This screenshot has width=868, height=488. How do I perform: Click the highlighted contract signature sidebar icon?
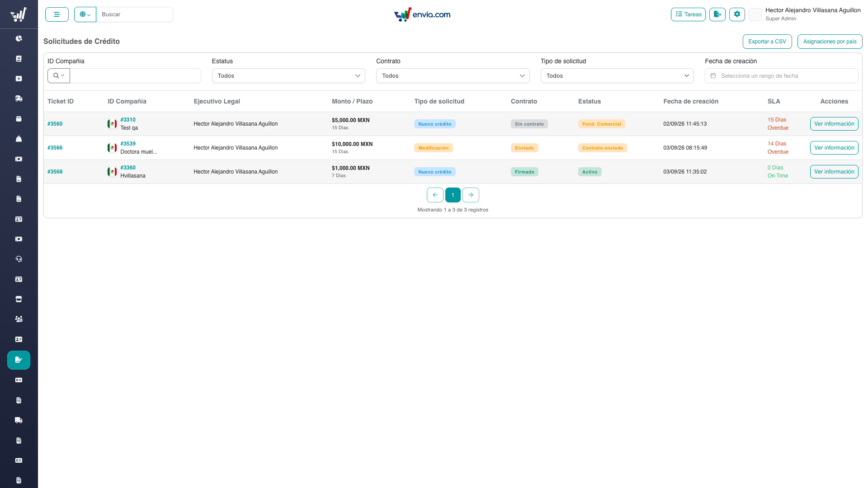pyautogui.click(x=19, y=360)
